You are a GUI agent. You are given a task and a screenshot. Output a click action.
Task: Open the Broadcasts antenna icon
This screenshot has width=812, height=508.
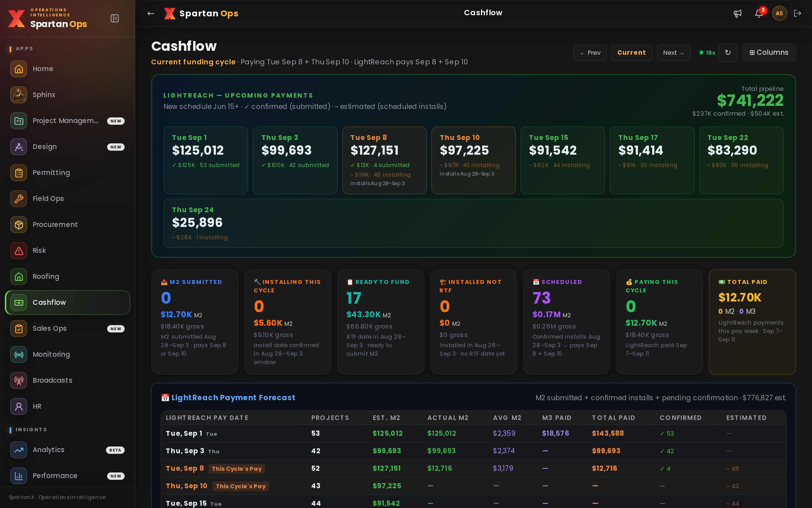19,380
